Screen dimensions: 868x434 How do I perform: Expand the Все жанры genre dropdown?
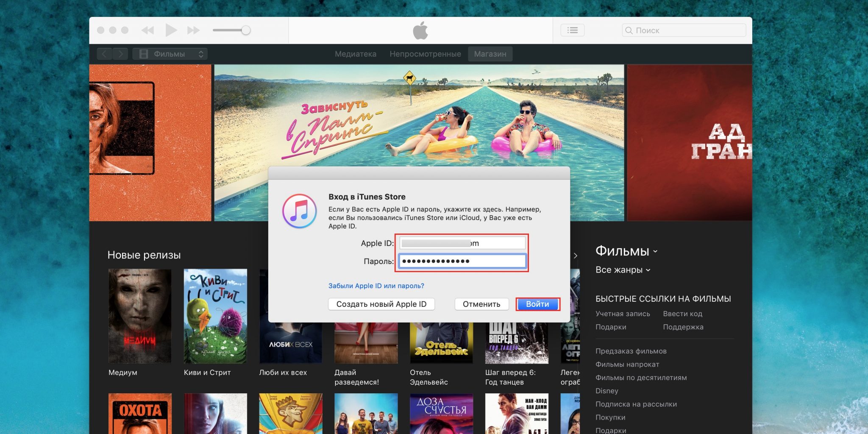tap(622, 270)
